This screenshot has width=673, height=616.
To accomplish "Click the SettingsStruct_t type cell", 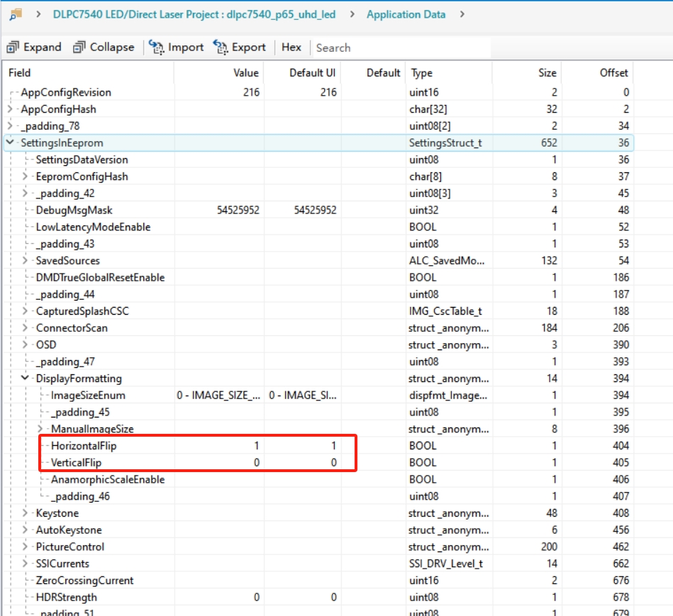I will (x=445, y=143).
